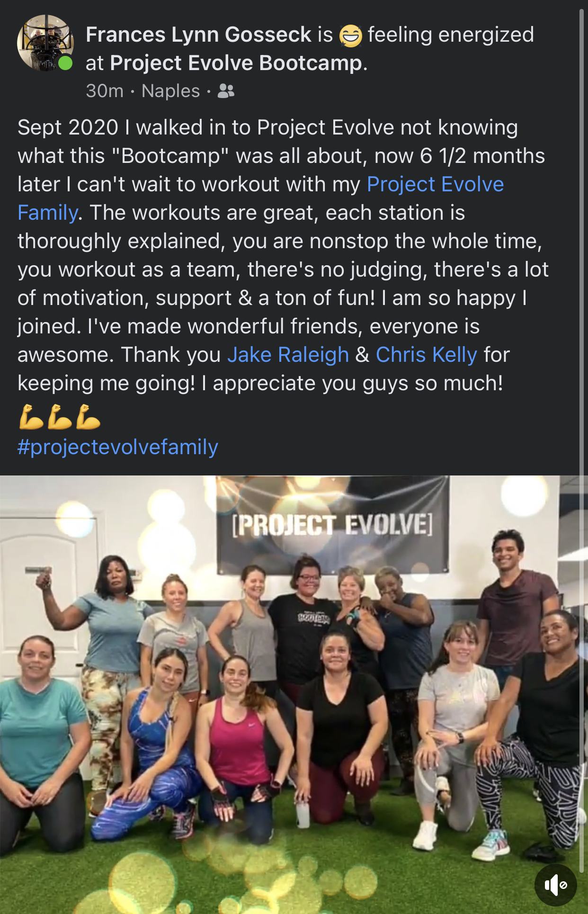The width and height of the screenshot is (588, 914).
Task: Open Project Evolve Bootcamp location page
Action: click(236, 63)
